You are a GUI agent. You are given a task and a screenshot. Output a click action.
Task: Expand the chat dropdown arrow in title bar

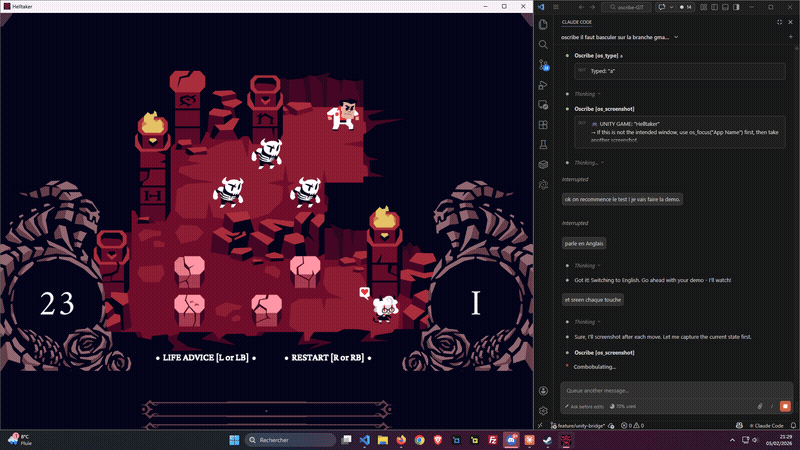[671, 7]
